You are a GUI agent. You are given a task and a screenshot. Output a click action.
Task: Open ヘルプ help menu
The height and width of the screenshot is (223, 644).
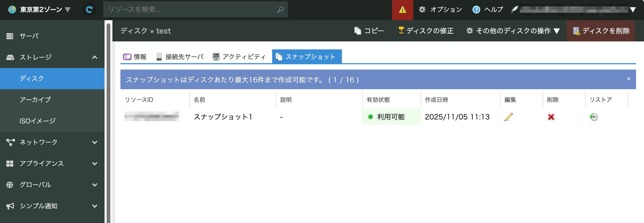488,10
